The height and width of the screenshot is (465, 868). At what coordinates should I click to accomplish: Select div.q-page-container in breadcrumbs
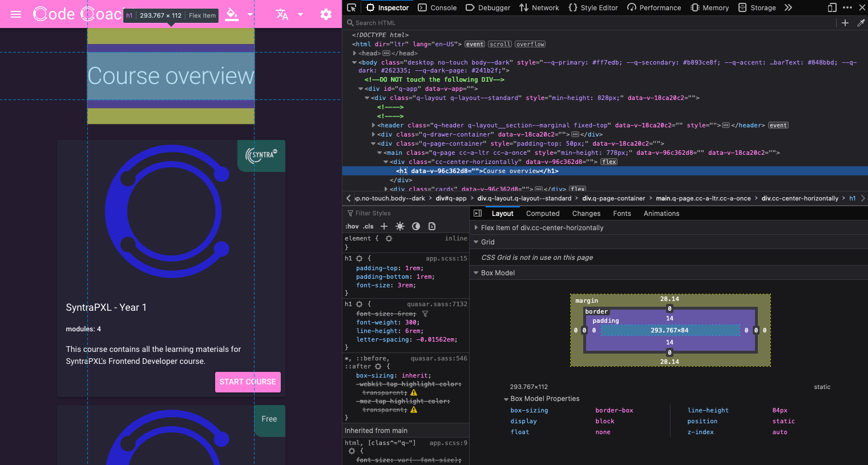point(613,198)
